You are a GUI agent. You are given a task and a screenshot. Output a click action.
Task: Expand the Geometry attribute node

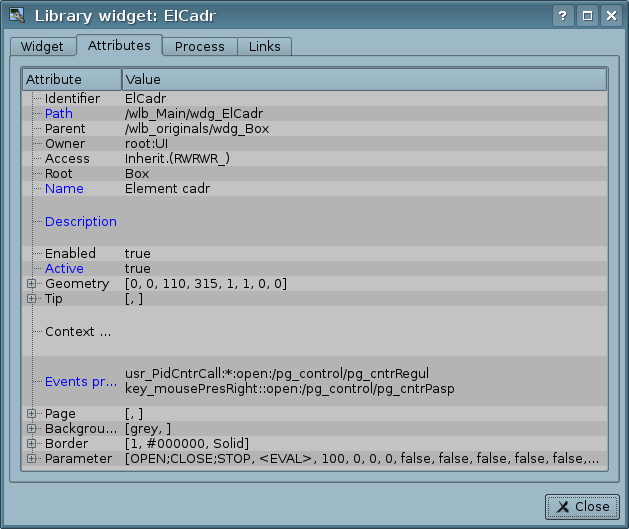click(32, 284)
